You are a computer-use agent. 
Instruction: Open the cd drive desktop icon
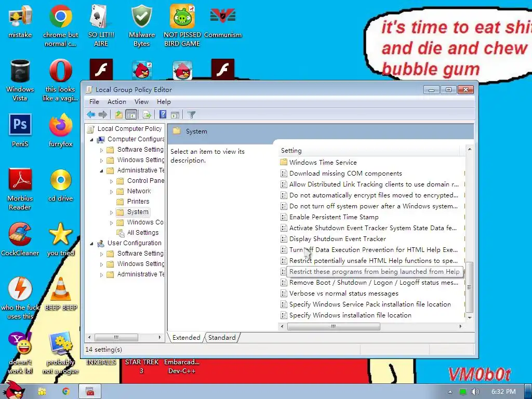pyautogui.click(x=60, y=185)
